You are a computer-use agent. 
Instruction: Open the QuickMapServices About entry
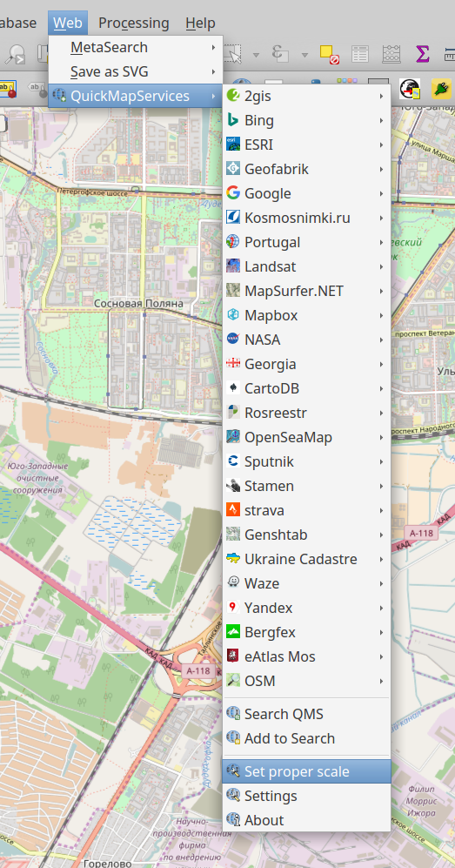click(x=307, y=820)
